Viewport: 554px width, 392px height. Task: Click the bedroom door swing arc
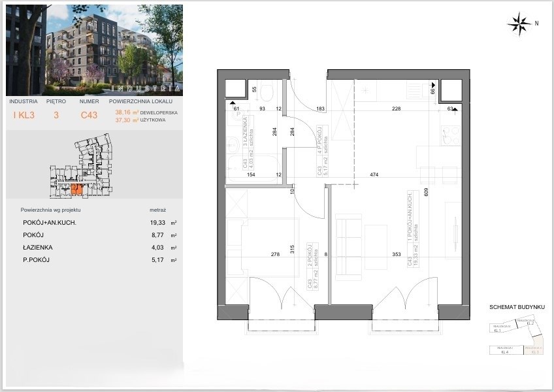click(308, 206)
